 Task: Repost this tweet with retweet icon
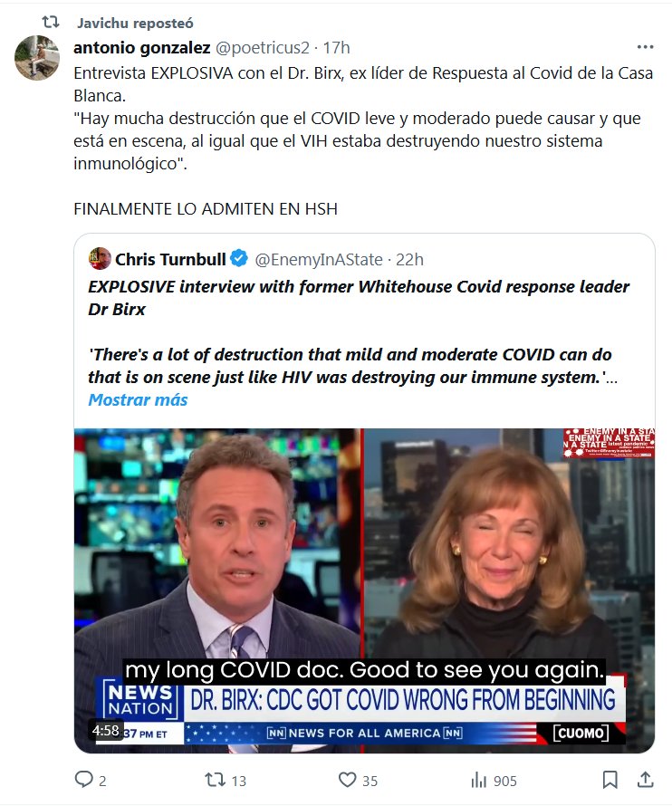pos(215,780)
